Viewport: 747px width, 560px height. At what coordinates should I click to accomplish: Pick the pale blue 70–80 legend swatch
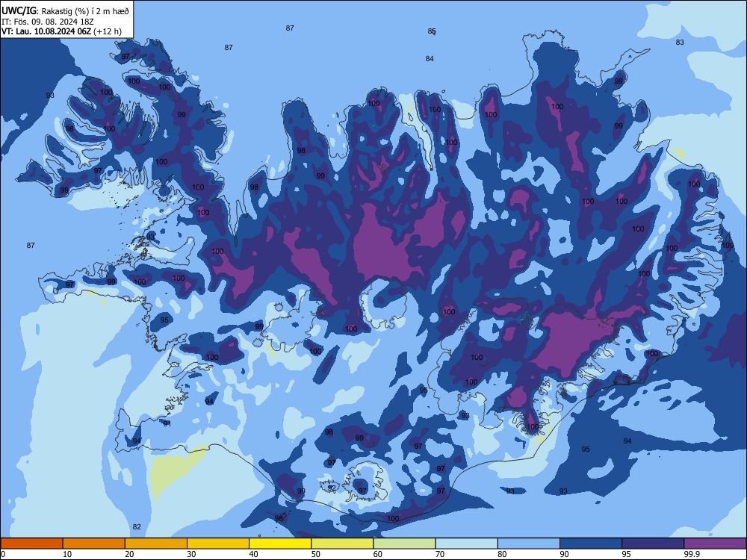(466, 544)
